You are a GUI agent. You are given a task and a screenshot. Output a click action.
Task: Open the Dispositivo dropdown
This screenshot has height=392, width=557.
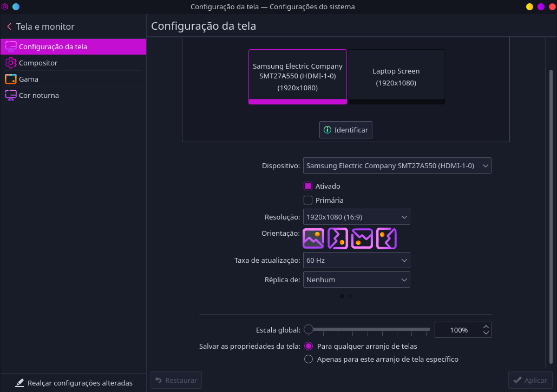click(397, 165)
